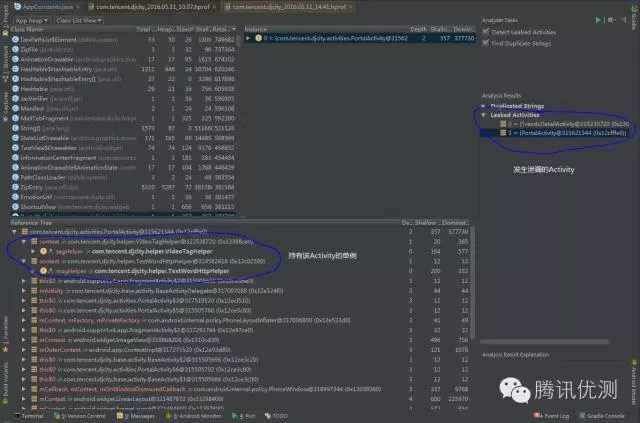Open the Project side panel
The image size is (640, 423).
pyautogui.click(x=5, y=20)
